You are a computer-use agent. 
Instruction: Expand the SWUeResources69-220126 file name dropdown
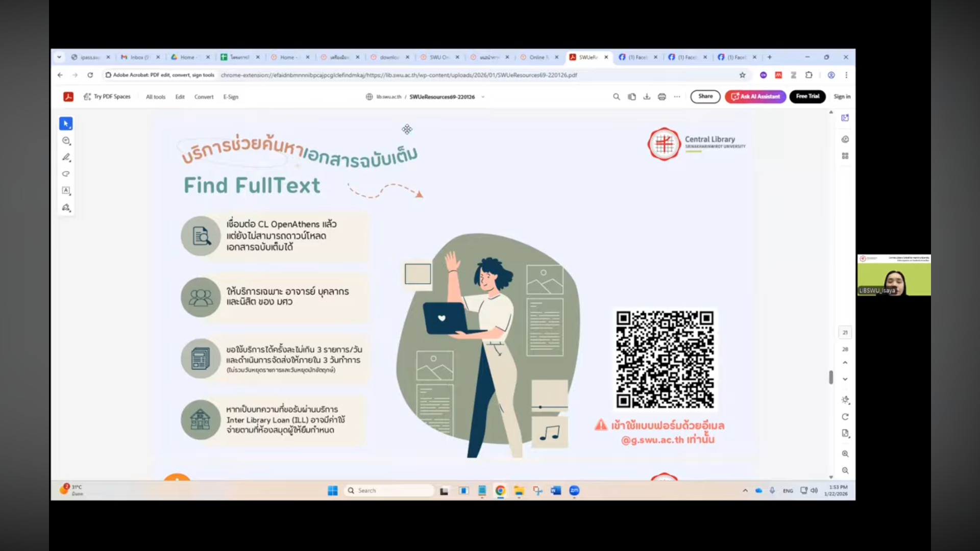483,97
